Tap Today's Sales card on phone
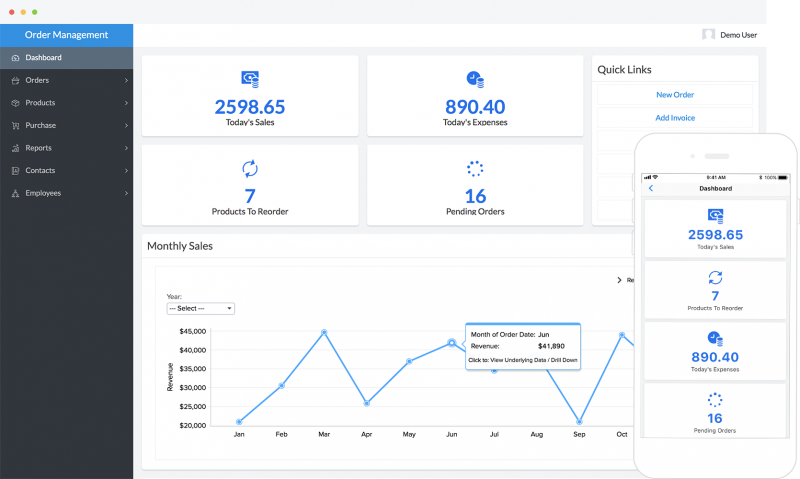 [x=715, y=228]
